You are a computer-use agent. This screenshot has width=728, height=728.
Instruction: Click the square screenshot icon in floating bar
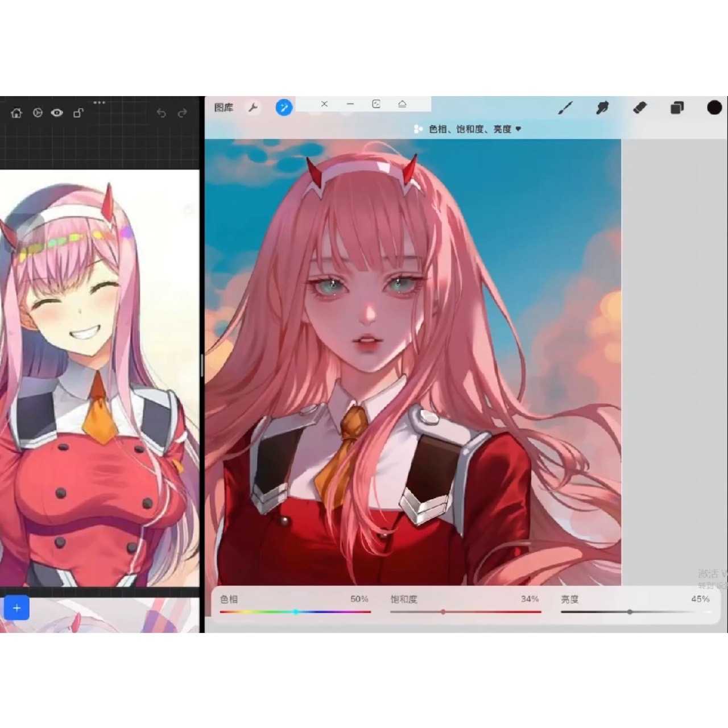tap(376, 104)
